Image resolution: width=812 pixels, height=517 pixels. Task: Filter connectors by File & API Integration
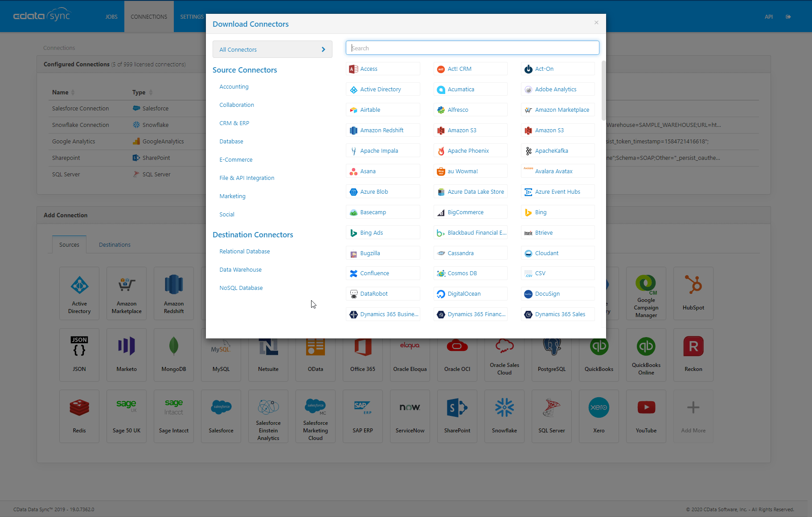pos(247,178)
